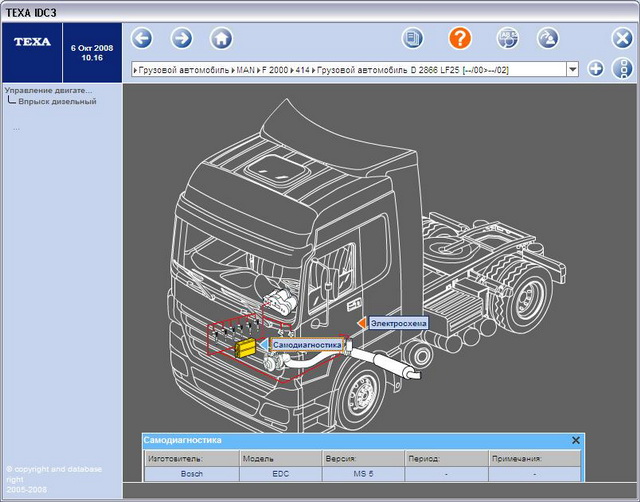Expand the vehicle selection dropdown arrow
Screen dimensions: 640x502
[573, 69]
